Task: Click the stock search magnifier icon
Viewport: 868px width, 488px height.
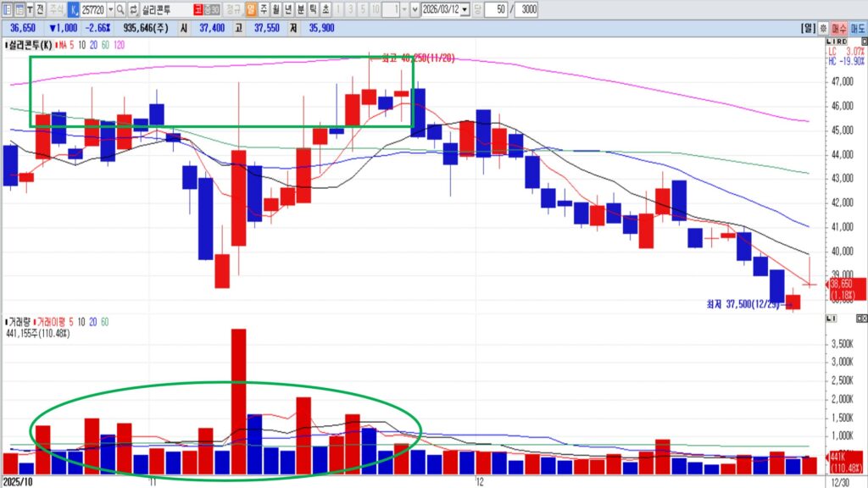Action: pos(120,9)
